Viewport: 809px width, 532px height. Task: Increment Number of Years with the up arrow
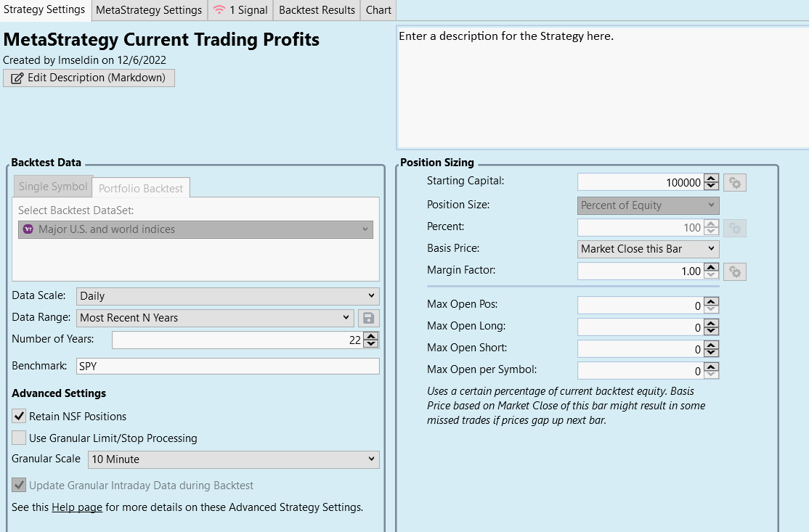pyautogui.click(x=370, y=335)
